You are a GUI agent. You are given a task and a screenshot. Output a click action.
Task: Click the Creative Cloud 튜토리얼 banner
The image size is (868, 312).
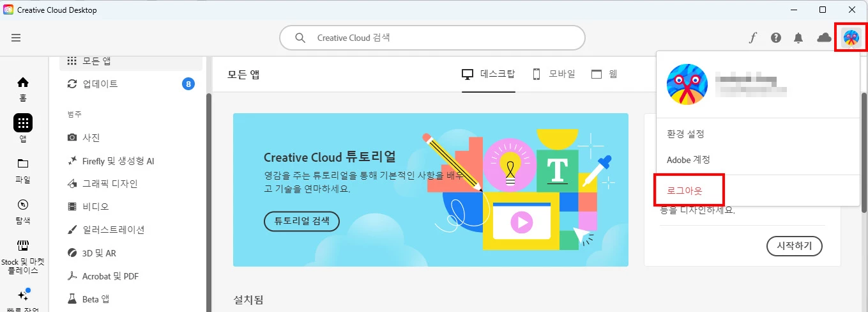430,190
